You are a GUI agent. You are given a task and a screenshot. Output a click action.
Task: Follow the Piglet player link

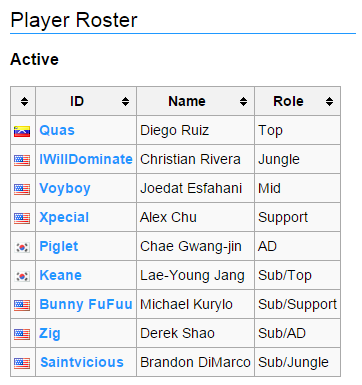pyautogui.click(x=59, y=247)
